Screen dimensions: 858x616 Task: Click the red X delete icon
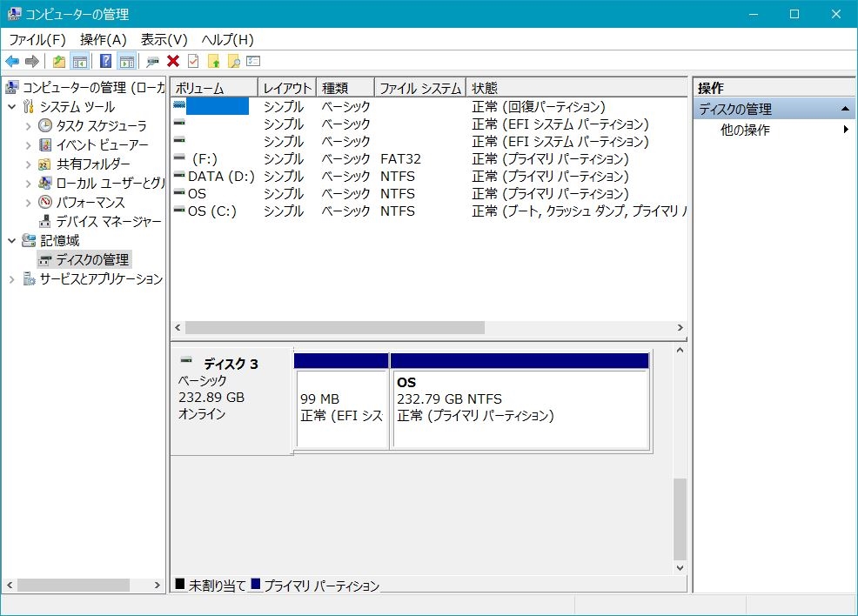pos(173,61)
